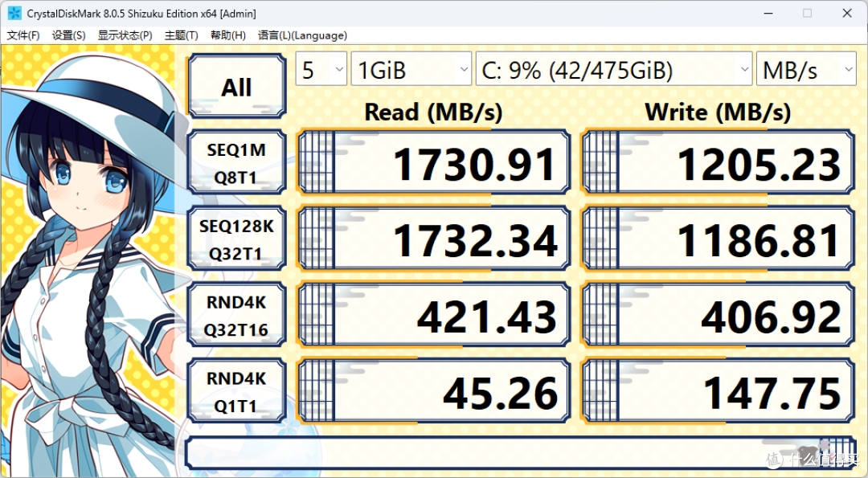The image size is (868, 478).
Task: Open the drive selector showing C: 9%
Action: coord(614,69)
